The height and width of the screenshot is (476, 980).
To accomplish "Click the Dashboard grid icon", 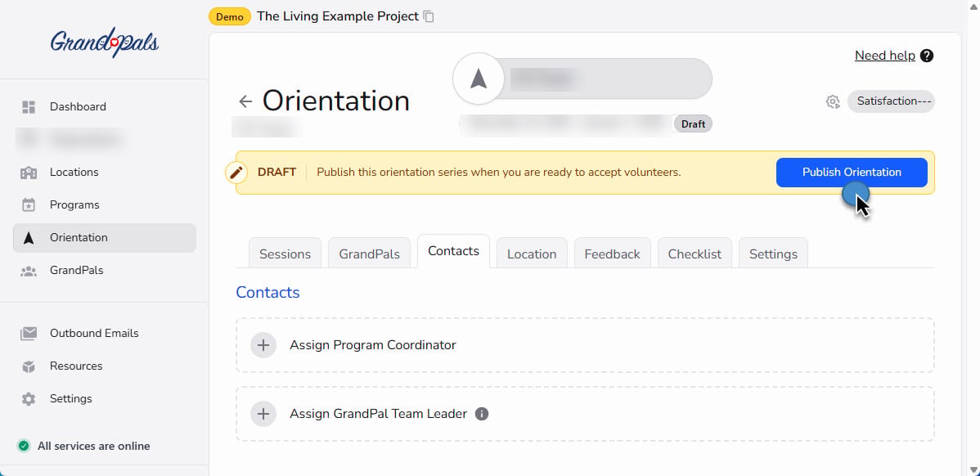I will point(29,107).
